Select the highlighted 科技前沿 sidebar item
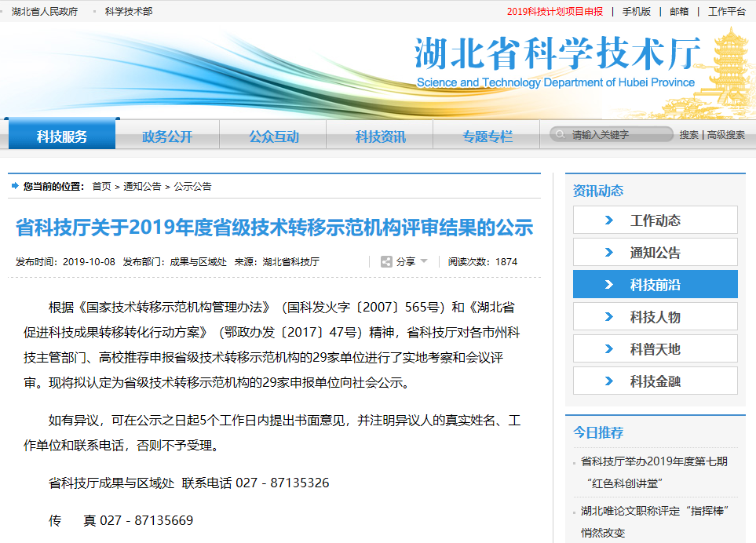 pyautogui.click(x=655, y=285)
